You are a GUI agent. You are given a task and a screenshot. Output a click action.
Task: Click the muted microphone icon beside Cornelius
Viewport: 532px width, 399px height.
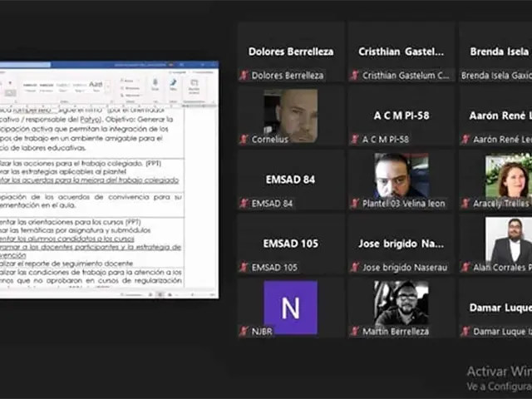tap(244, 139)
